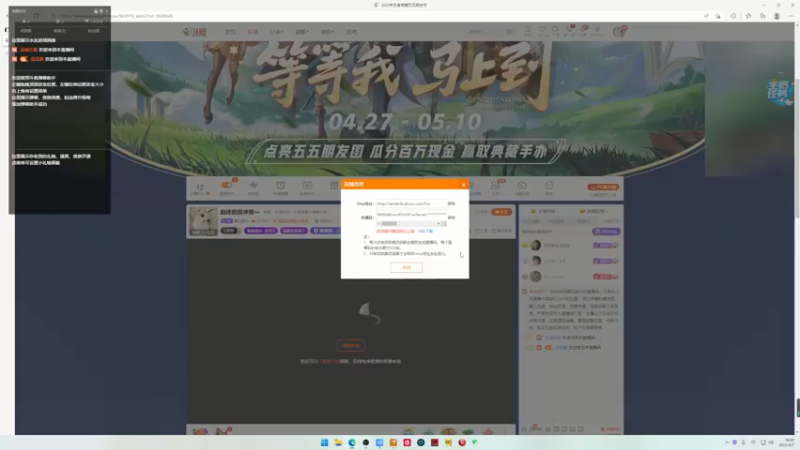This screenshot has width=800, height=450.
Task: Open Microsoft Edge from the taskbar
Action: coord(352,442)
